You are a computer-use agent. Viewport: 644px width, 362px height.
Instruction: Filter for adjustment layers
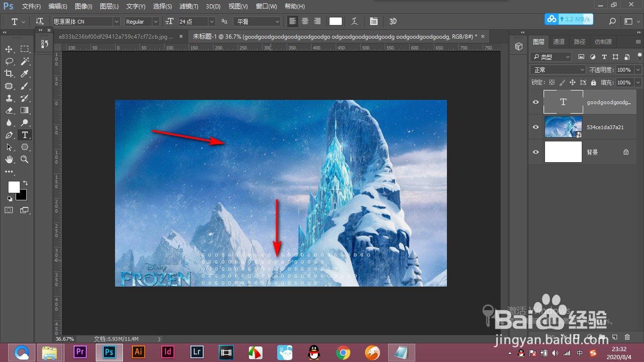pyautogui.click(x=593, y=57)
